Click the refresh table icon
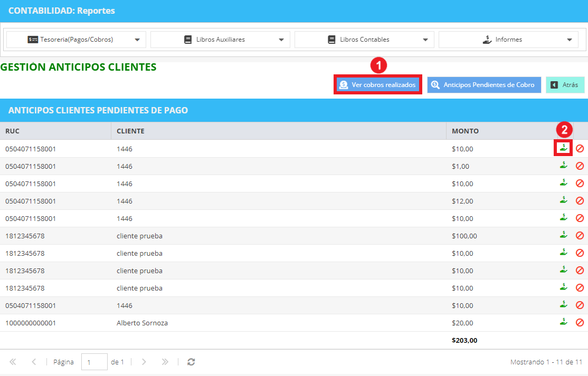Screen dimensions: 588x376 point(191,362)
